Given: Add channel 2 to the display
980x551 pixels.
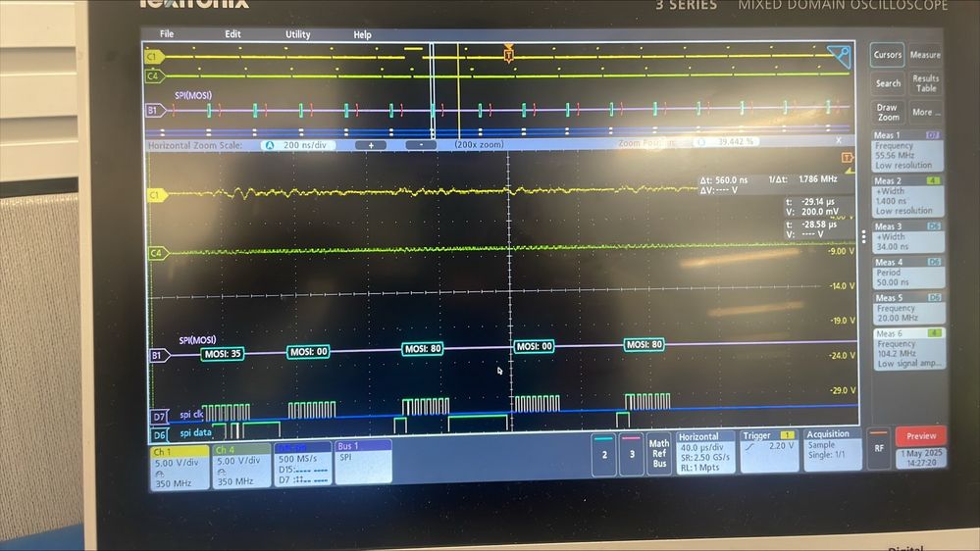Looking at the screenshot, I should (603, 454).
